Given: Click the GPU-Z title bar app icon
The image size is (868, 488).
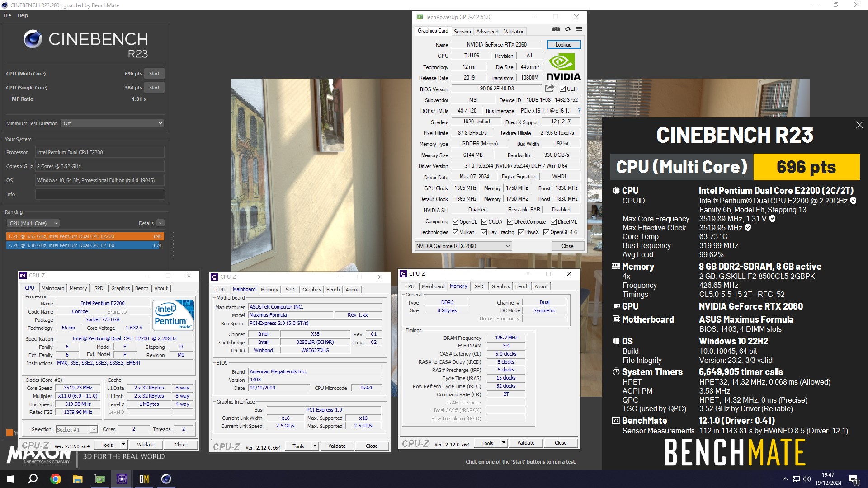Looking at the screenshot, I should click(x=420, y=17).
